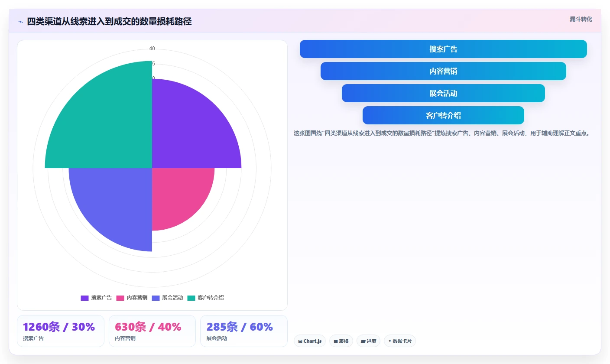Viewport: 610px width, 364px height.
Task: Click the icon inside Chart.js chip
Action: click(x=300, y=341)
